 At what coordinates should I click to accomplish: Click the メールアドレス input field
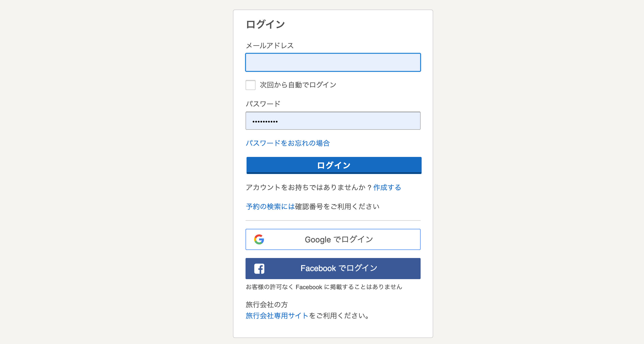tap(333, 62)
